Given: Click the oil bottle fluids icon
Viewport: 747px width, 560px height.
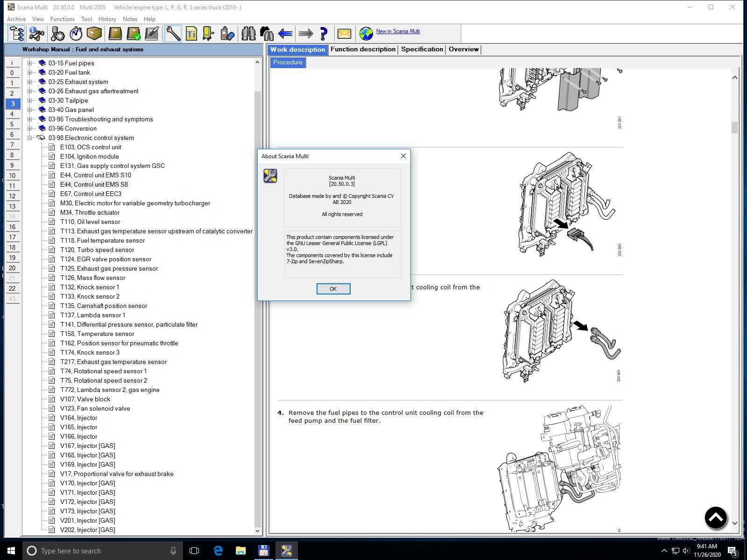Looking at the screenshot, I should click(227, 34).
